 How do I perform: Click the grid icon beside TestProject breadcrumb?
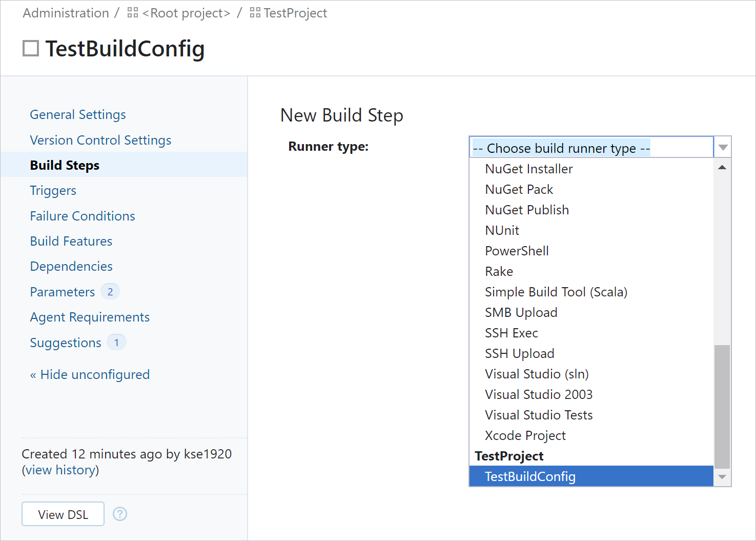(x=254, y=13)
